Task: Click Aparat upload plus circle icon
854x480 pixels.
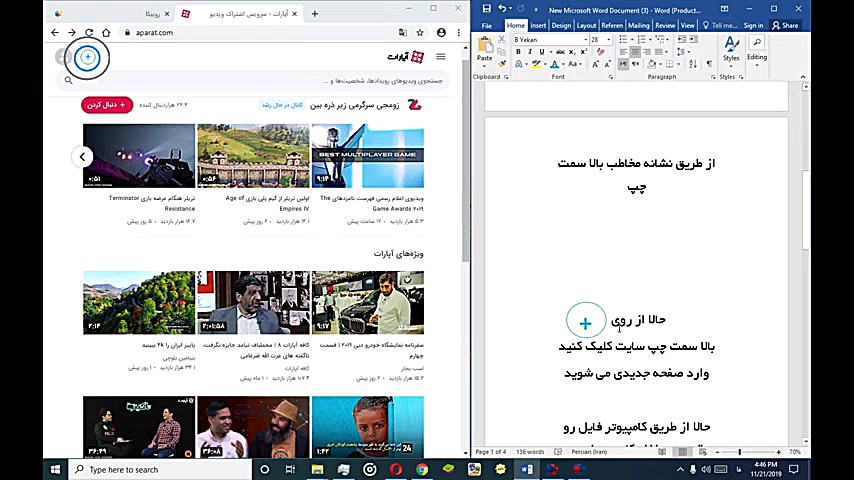Action: coord(87,57)
